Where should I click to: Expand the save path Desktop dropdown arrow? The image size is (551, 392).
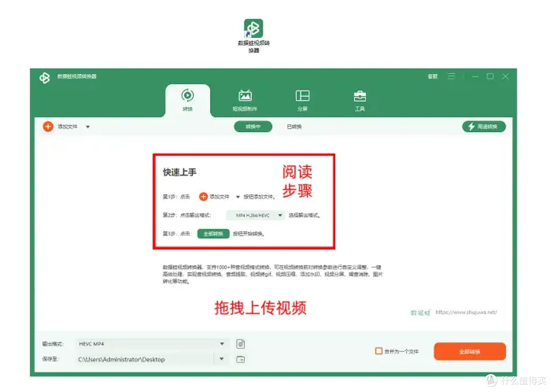(222, 359)
